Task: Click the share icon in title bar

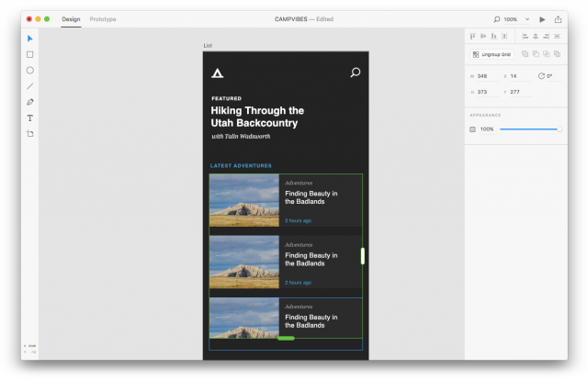Action: 558,19
